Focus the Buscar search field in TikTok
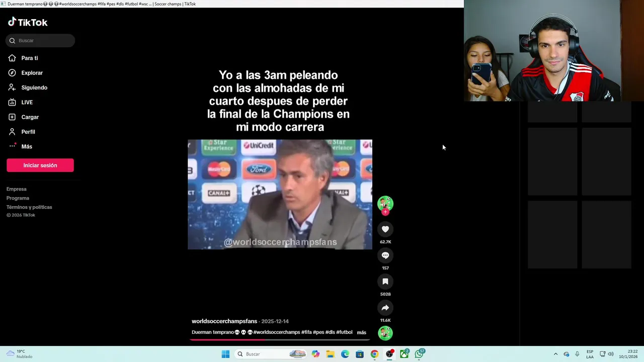Screen dimensions: 644x362 pyautogui.click(x=40, y=40)
